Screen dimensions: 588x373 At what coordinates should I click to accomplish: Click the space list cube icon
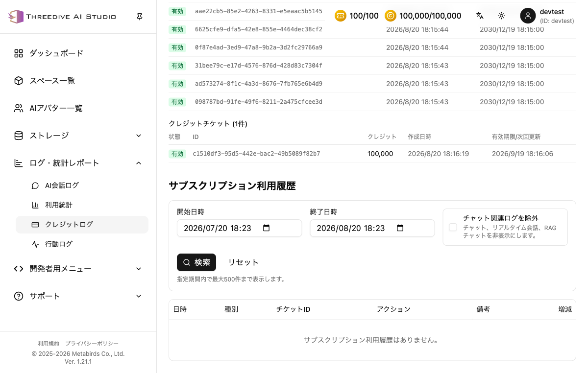[19, 81]
